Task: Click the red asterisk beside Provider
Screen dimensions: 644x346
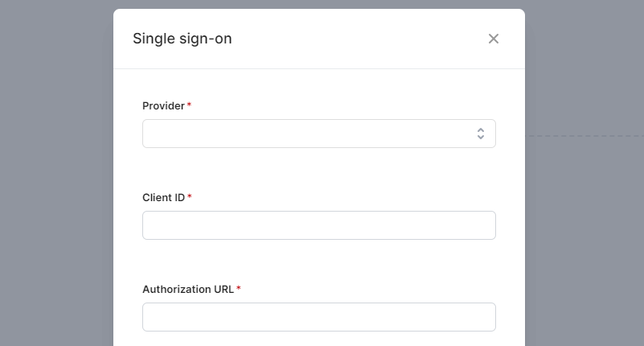Action: [190, 105]
